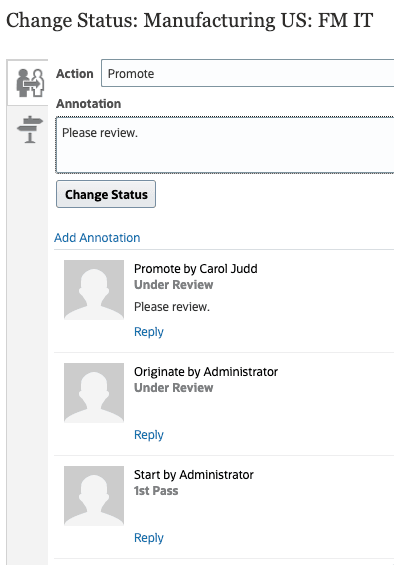Image resolution: width=394 pixels, height=565 pixels.
Task: Click inside the Annotation text box
Action: 225,145
